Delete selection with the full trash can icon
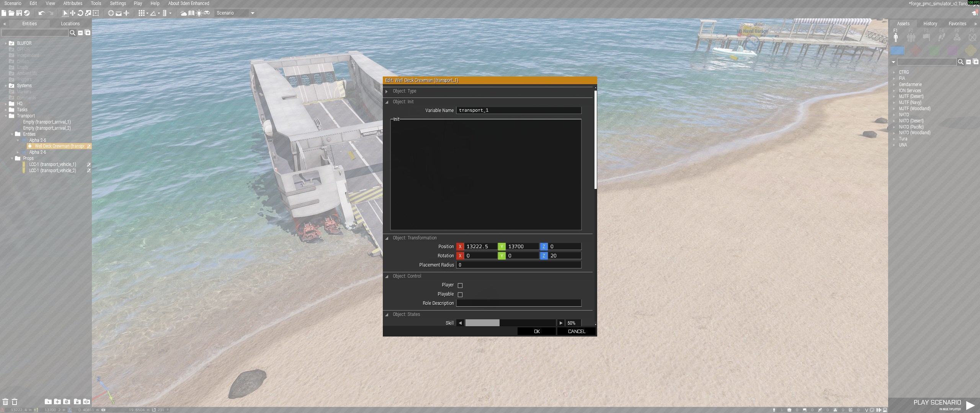This screenshot has height=413, width=980. pyautogui.click(x=5, y=402)
